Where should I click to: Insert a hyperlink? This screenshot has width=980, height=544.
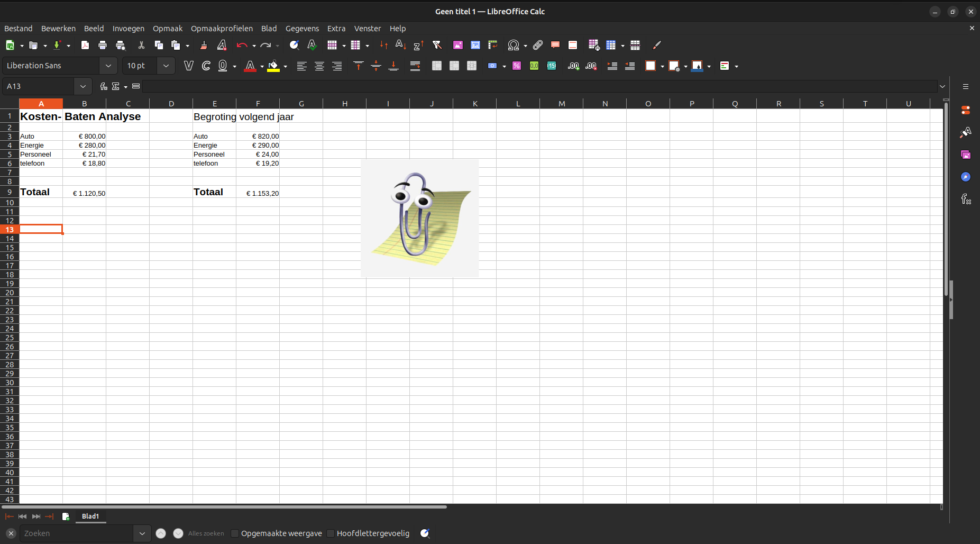point(538,45)
